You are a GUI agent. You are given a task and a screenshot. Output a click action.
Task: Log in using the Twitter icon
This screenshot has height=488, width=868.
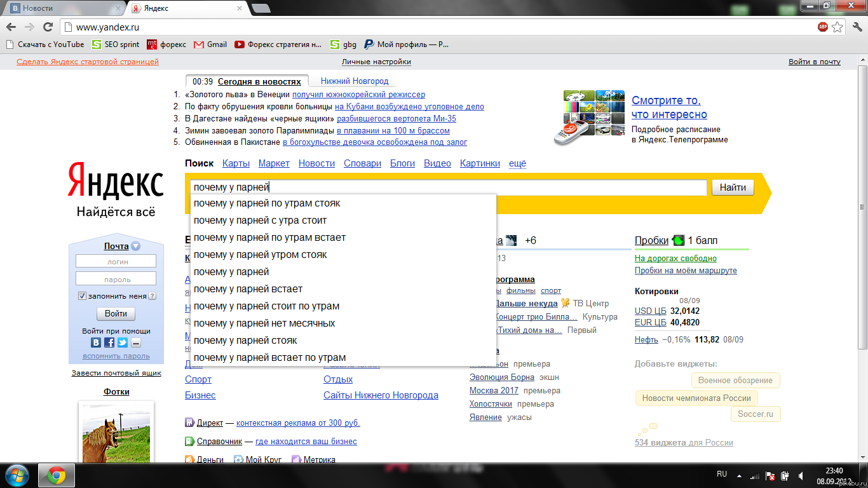pyautogui.click(x=123, y=342)
